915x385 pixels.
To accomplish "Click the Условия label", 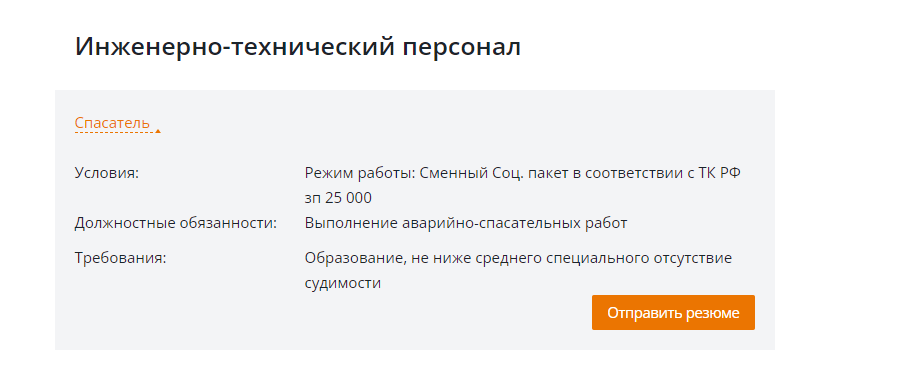I will pos(107,173).
